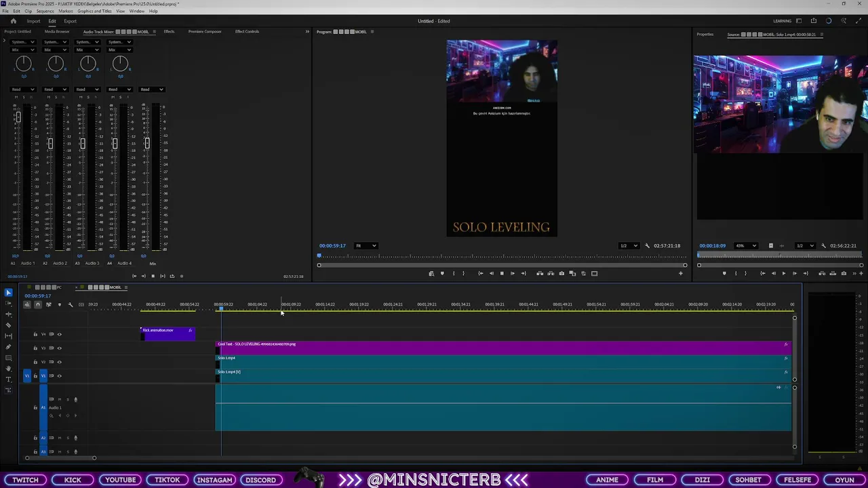Open Source monitor wrench settings
Screen dimensions: 868x488
(823, 245)
